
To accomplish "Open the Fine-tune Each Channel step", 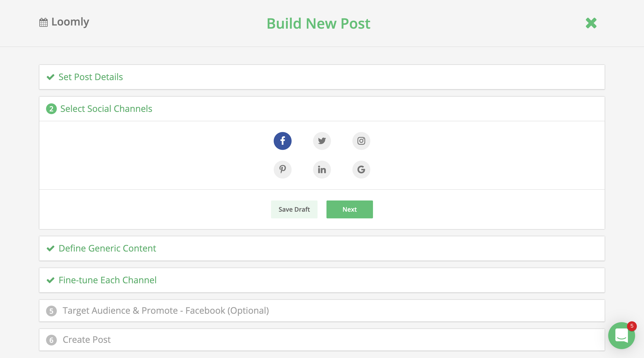I will tap(108, 280).
